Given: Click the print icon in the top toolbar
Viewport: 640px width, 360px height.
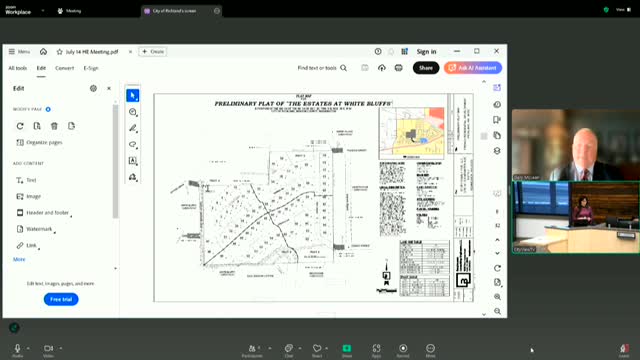Looking at the screenshot, I should tap(398, 68).
